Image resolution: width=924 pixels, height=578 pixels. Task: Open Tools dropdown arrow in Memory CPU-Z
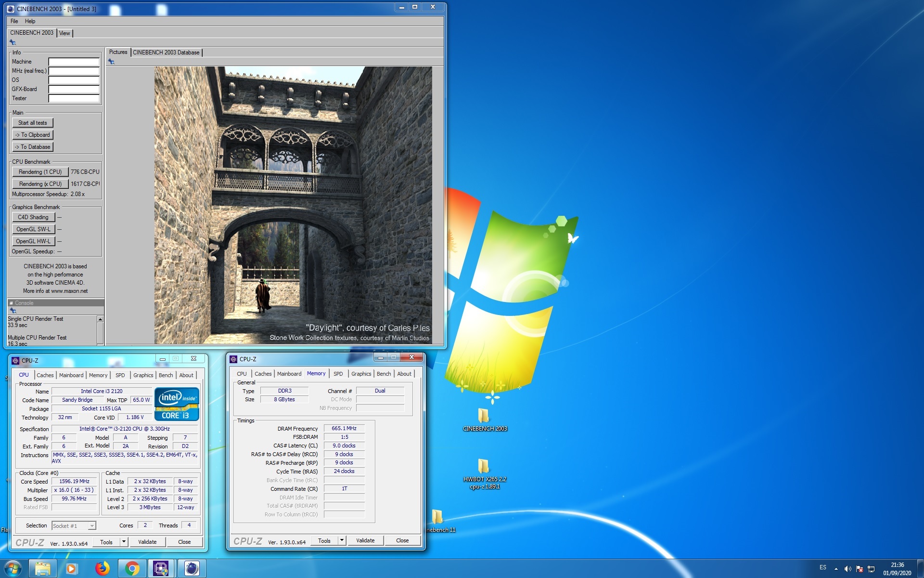click(x=342, y=540)
